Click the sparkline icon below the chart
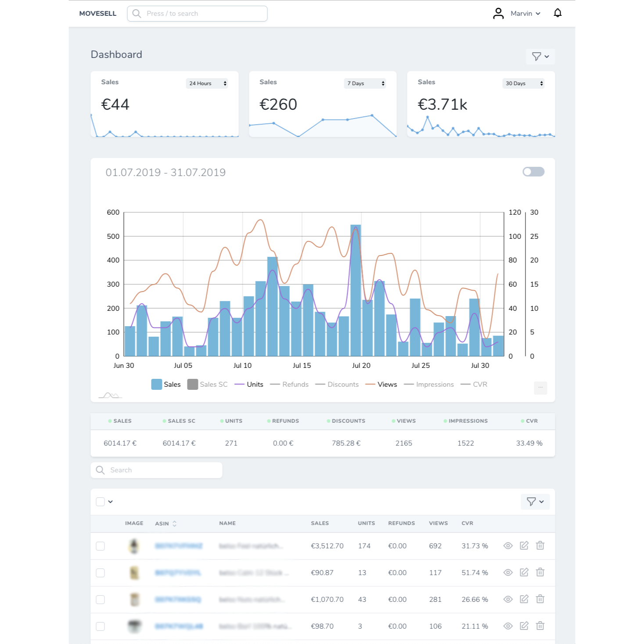 (110, 394)
